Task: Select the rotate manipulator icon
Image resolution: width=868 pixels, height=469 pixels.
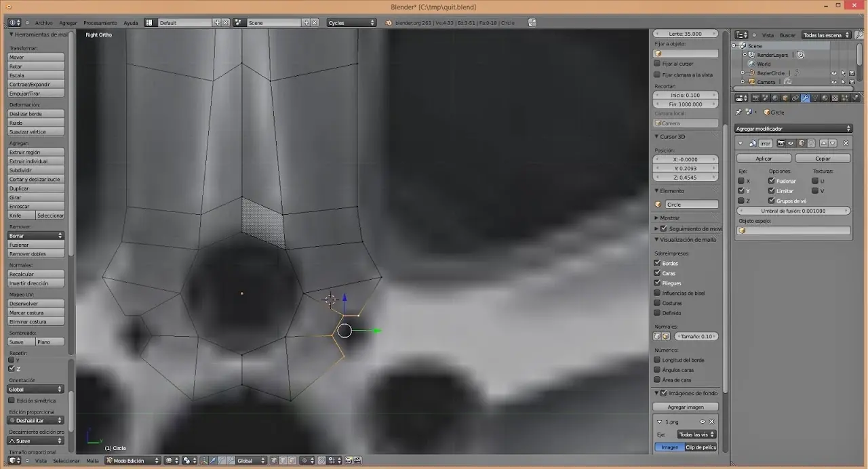Action: [222, 460]
